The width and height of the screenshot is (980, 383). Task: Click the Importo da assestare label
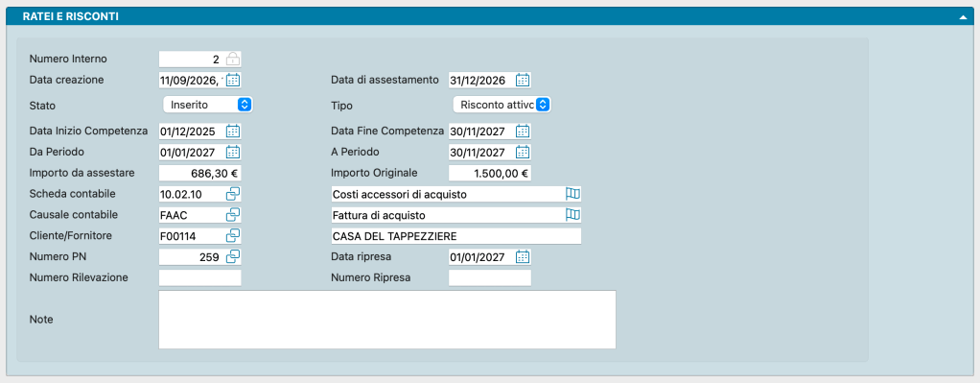pos(82,173)
